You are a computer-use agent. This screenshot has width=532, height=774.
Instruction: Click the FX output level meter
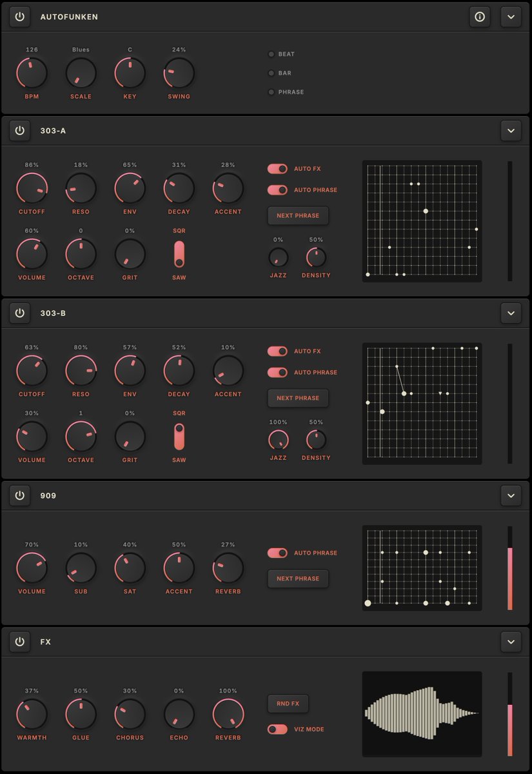[x=510, y=715]
